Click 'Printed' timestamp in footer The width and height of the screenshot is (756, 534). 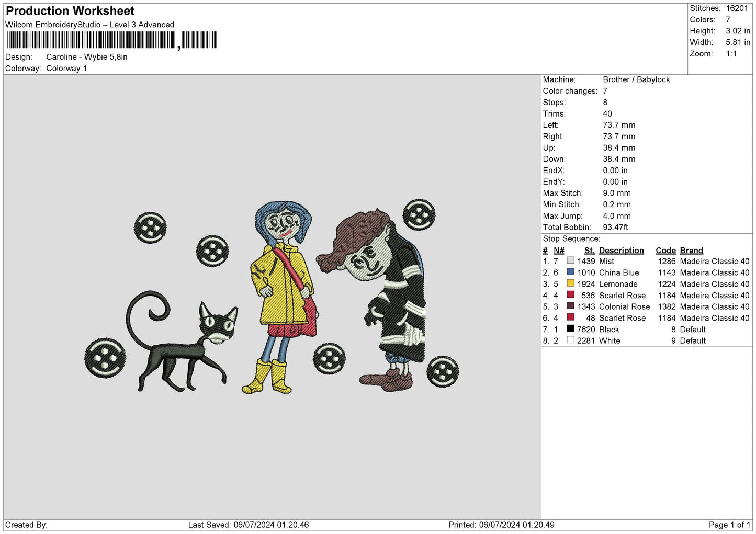click(501, 525)
